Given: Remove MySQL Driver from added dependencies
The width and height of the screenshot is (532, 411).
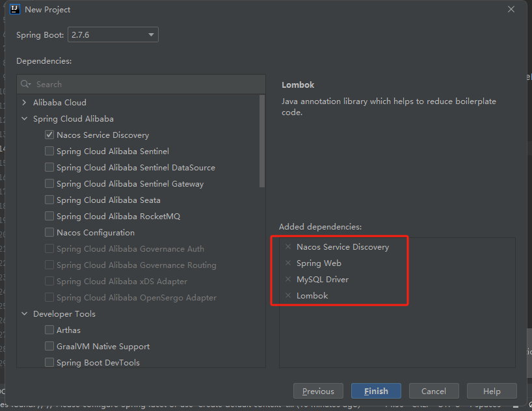Looking at the screenshot, I should (288, 280).
